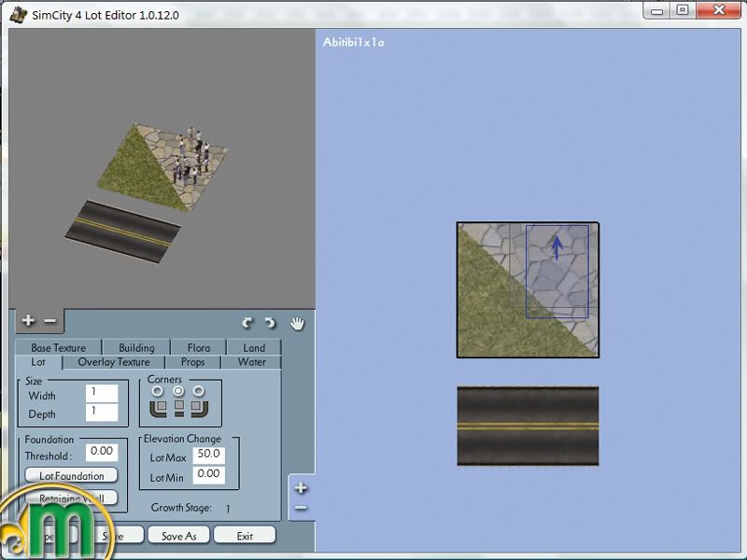Click the Save As button
Image resolution: width=747 pixels, height=560 pixels.
pyautogui.click(x=178, y=536)
